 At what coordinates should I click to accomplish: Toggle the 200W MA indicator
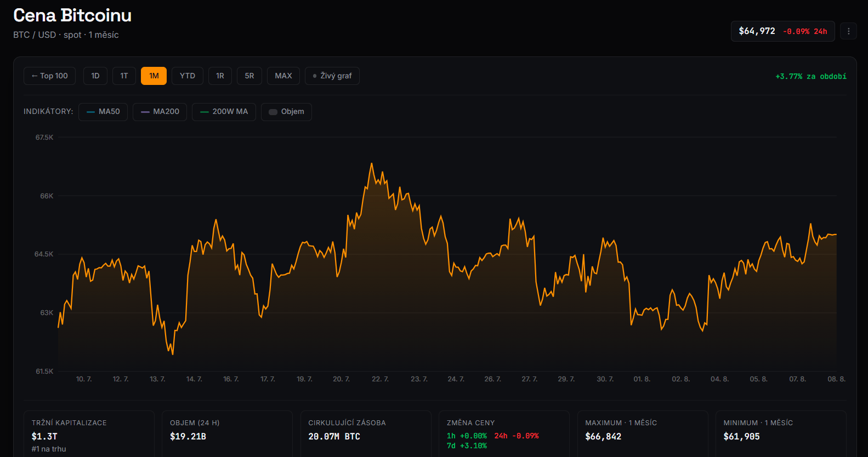224,112
